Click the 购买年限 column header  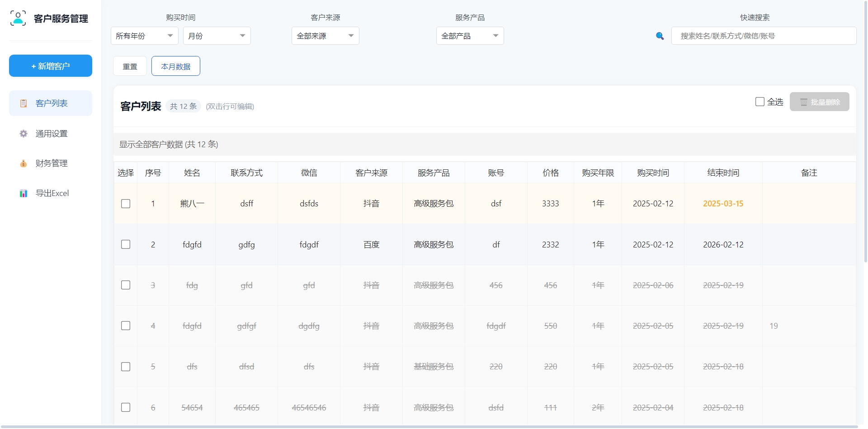coord(598,173)
